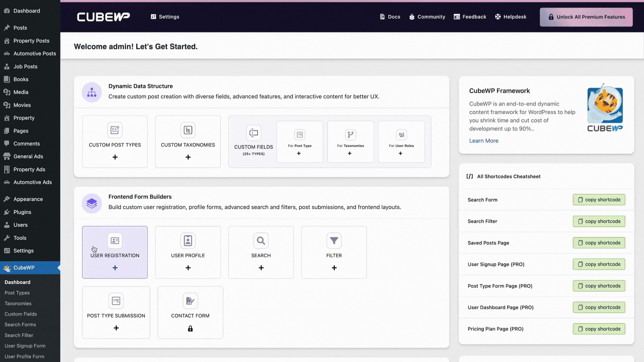
Task: Add custom fields For Post Type
Action: tap(300, 142)
